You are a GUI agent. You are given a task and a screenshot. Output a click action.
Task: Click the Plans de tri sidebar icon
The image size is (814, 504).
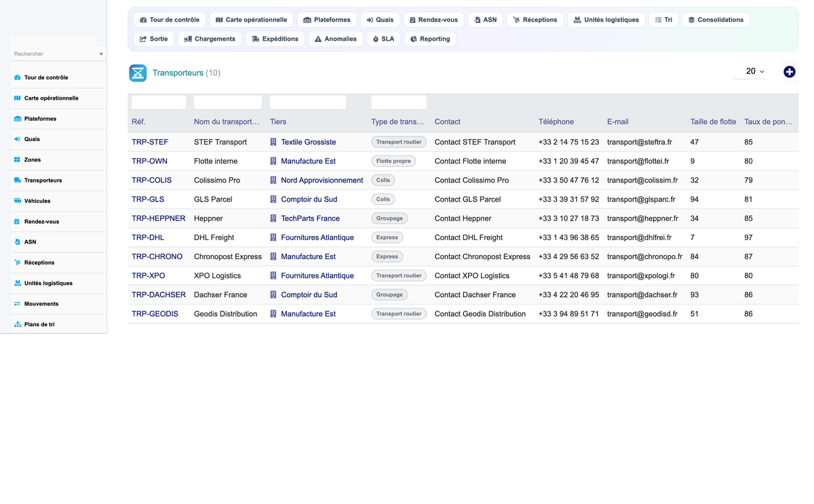pos(18,324)
